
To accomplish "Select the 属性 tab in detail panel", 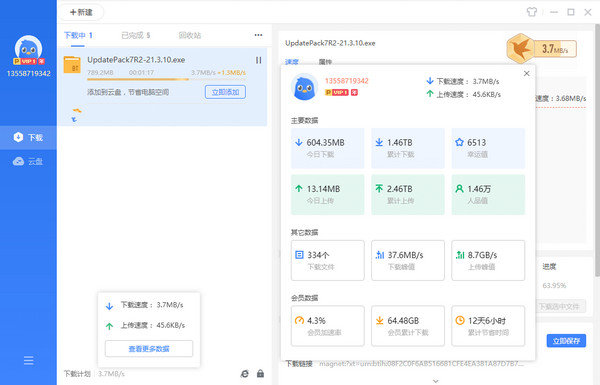I will pyautogui.click(x=325, y=62).
